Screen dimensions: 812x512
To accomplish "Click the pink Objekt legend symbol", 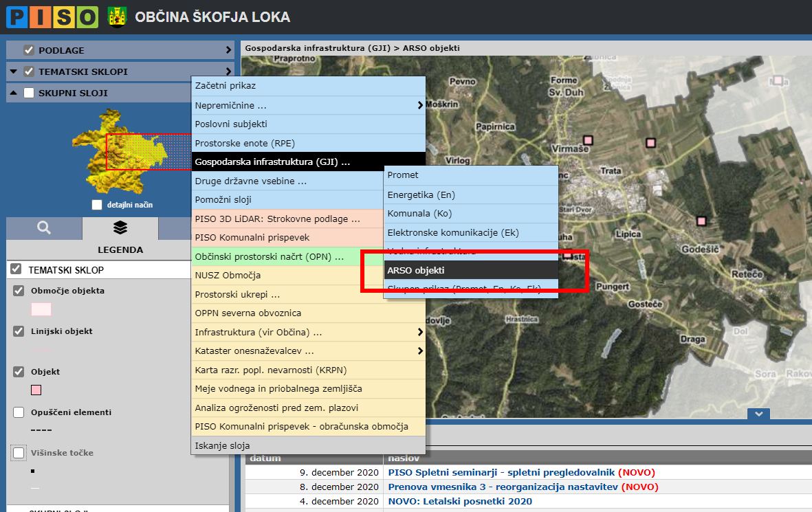I will click(36, 390).
